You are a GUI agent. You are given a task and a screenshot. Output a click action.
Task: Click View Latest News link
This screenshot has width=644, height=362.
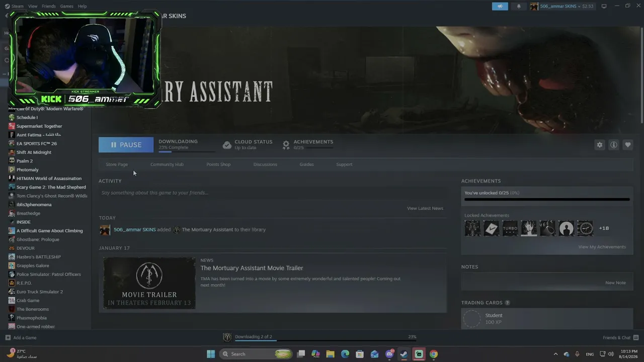[x=425, y=208]
